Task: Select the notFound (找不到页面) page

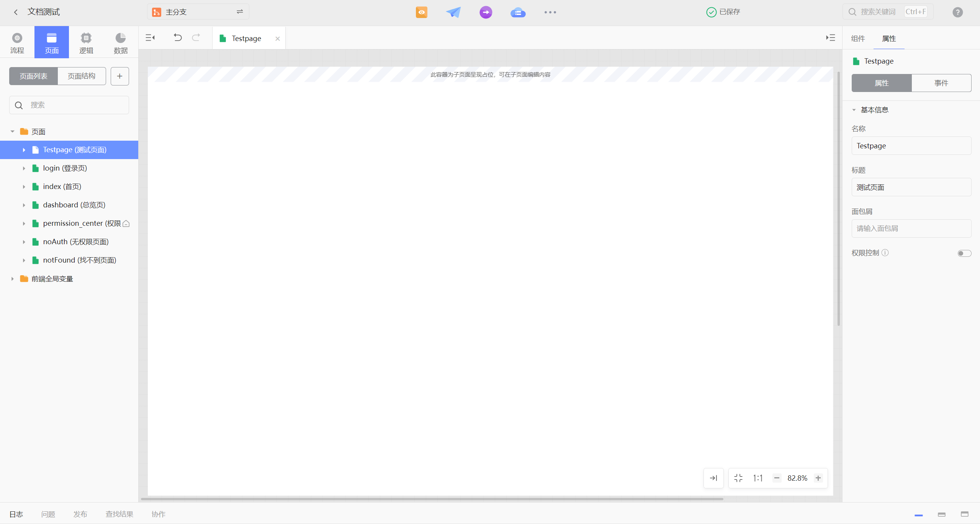Action: [69, 260]
